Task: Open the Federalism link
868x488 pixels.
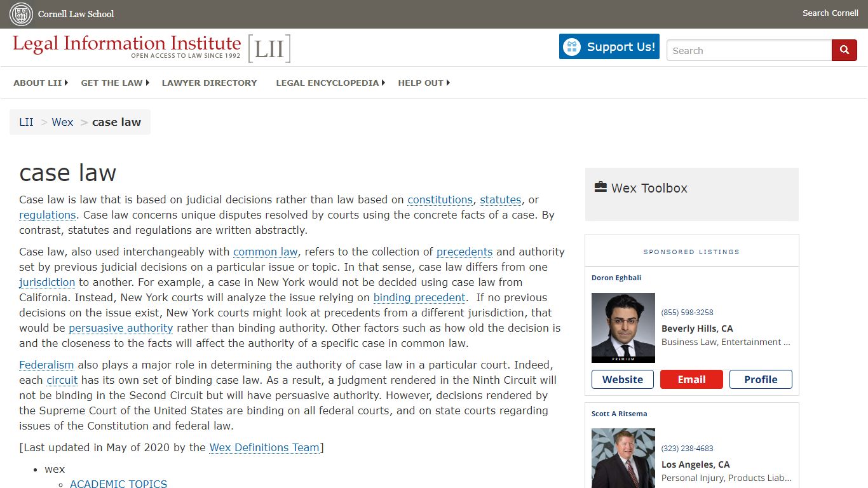Action: click(x=46, y=365)
